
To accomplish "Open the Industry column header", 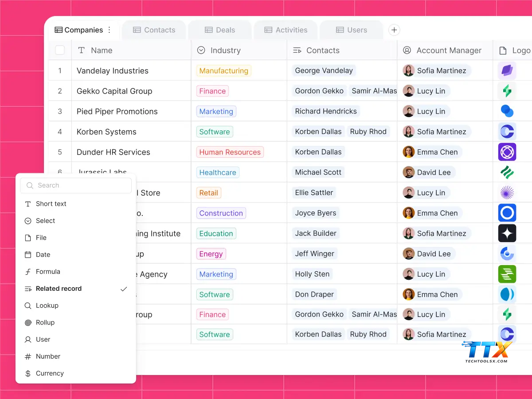I will (x=239, y=51).
